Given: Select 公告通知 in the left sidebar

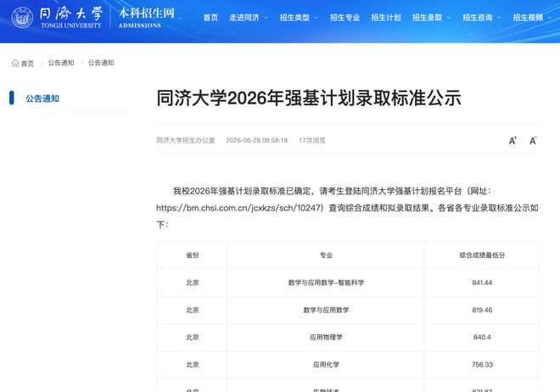Looking at the screenshot, I should click(x=42, y=98).
